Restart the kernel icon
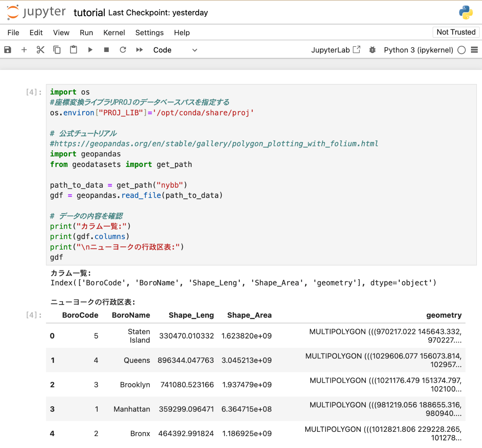482x448 pixels. [x=123, y=50]
